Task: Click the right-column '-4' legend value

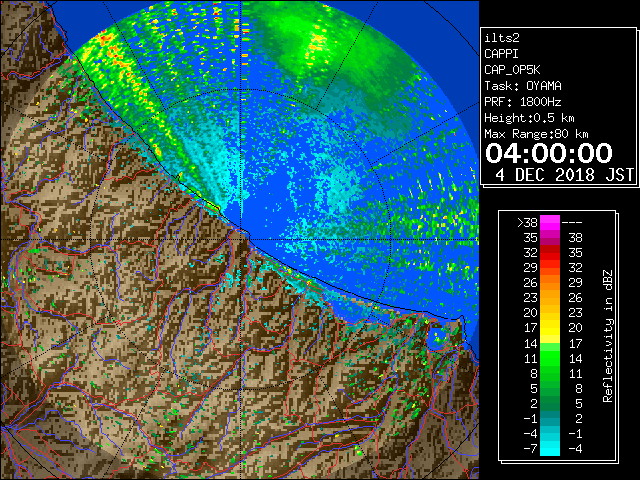Action: pos(575,449)
